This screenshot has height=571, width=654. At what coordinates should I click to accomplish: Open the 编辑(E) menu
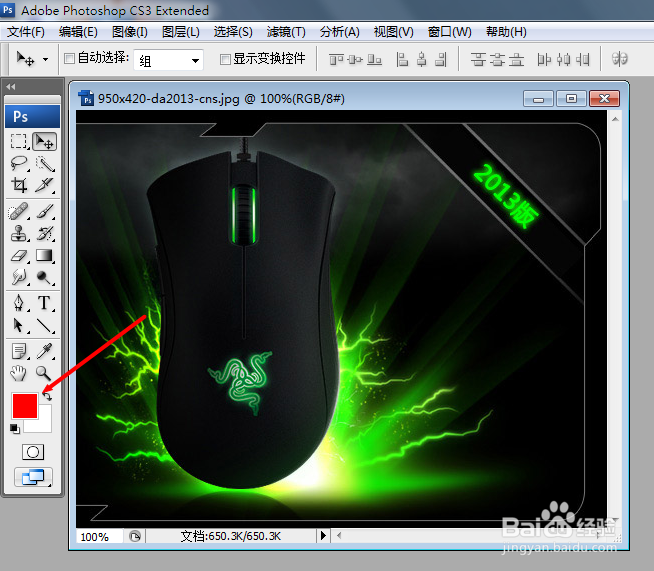click(x=78, y=32)
